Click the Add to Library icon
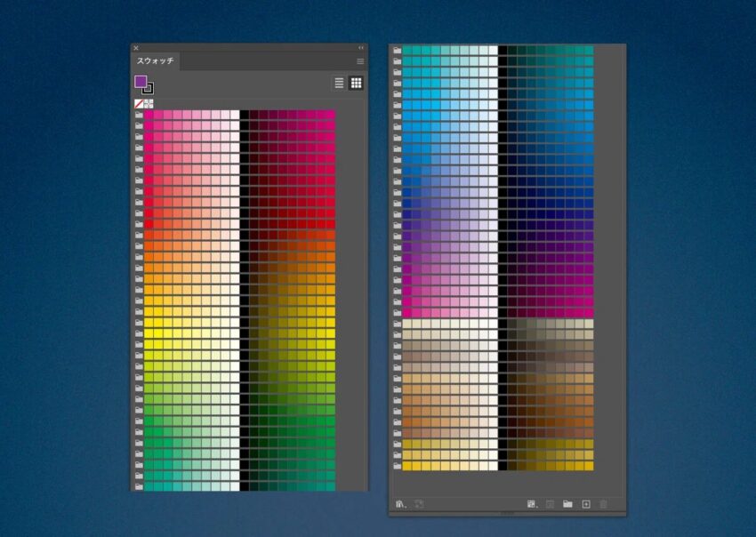The image size is (756, 537). 419,504
